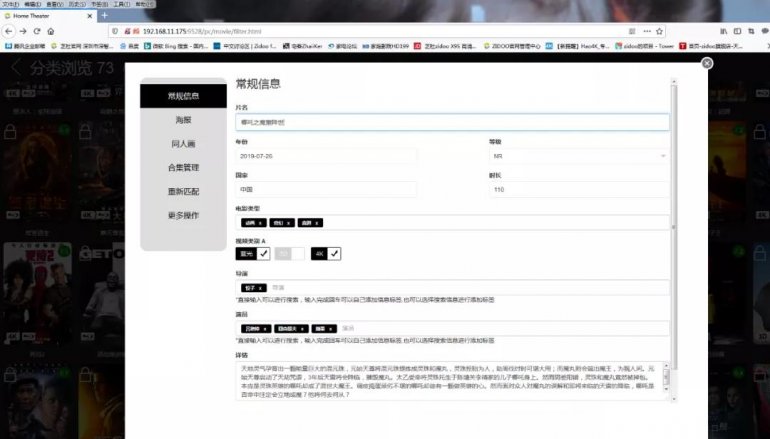The image size is (770, 439).
Task: Close the movie info dialog
Action: click(707, 63)
